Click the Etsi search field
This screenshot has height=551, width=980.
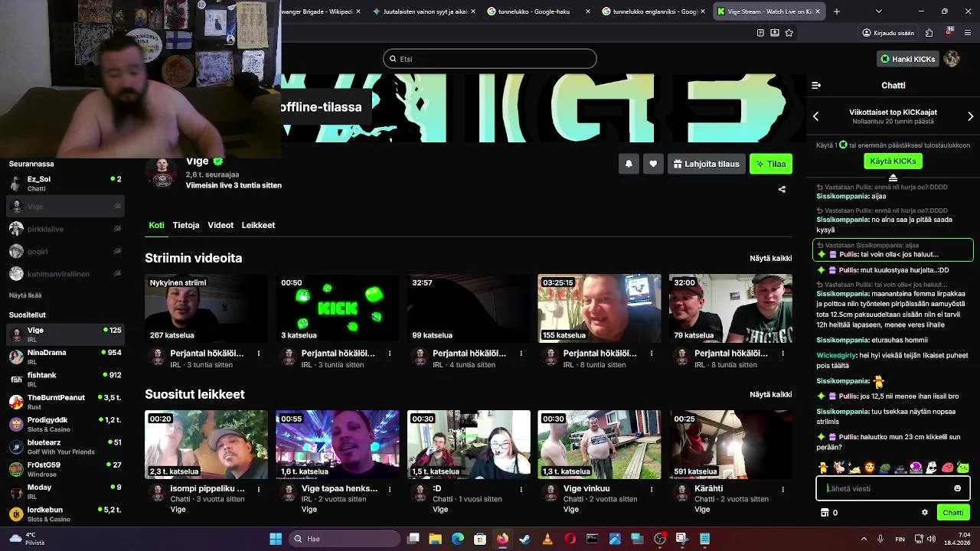(490, 59)
